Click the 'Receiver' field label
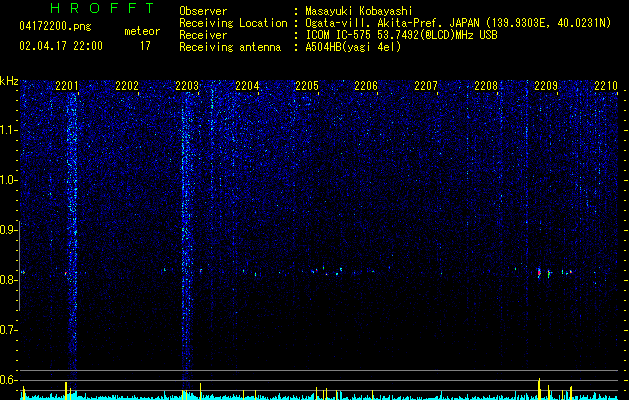 click(x=203, y=35)
